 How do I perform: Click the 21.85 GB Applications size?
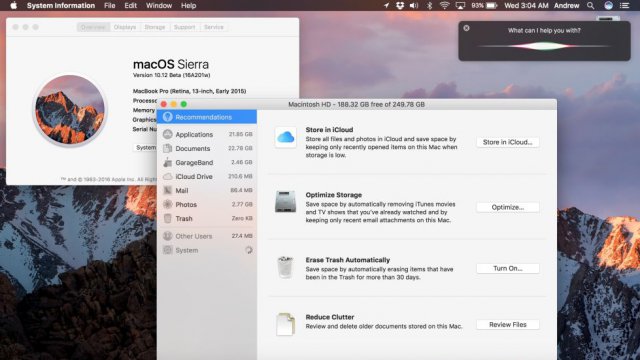coord(240,134)
